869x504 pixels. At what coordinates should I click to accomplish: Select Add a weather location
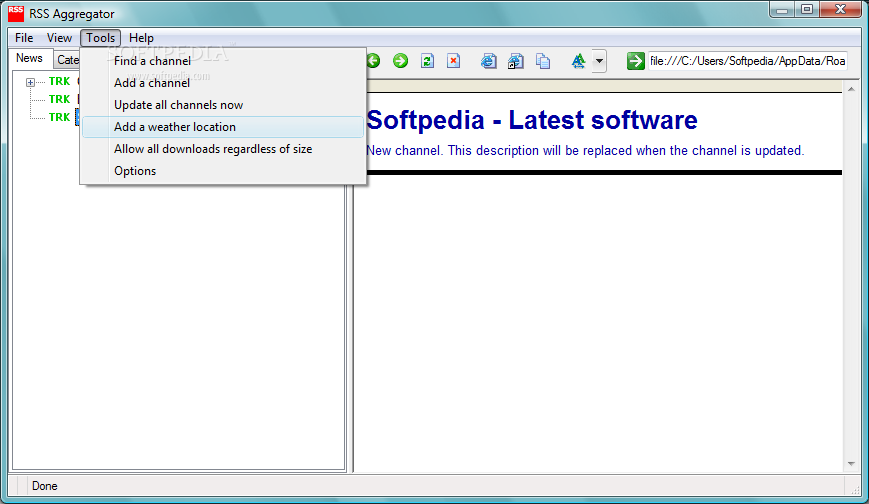pyautogui.click(x=223, y=127)
